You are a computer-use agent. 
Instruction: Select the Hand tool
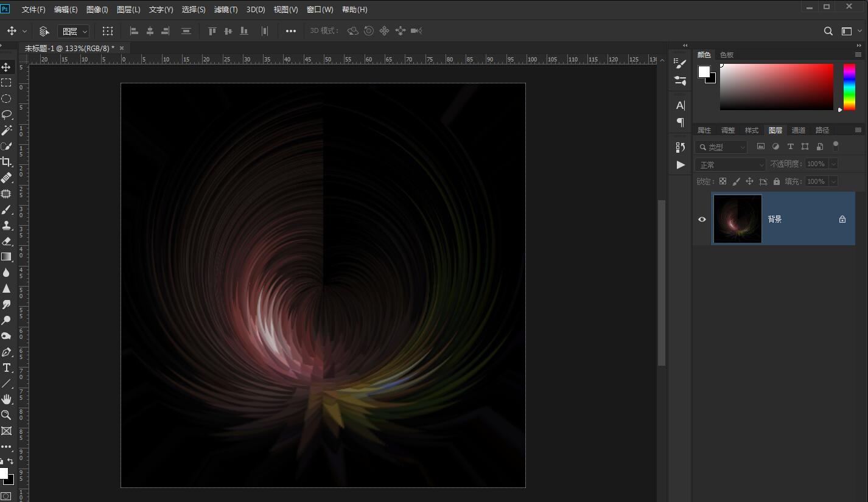7,399
